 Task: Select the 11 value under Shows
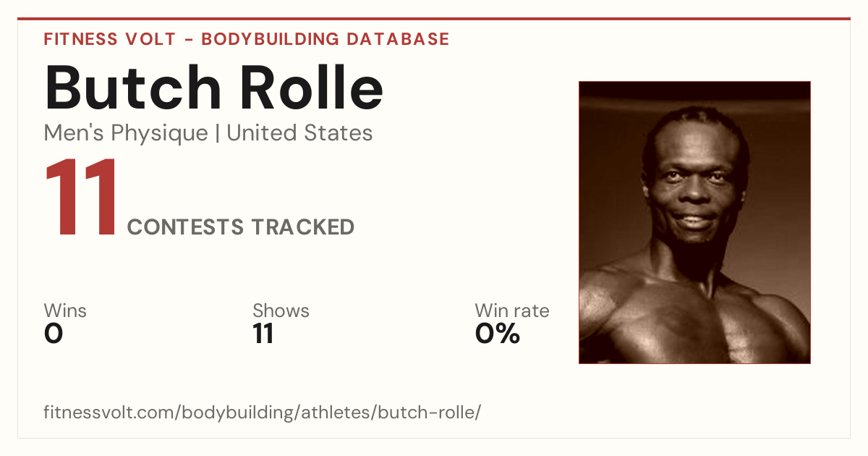[263, 334]
